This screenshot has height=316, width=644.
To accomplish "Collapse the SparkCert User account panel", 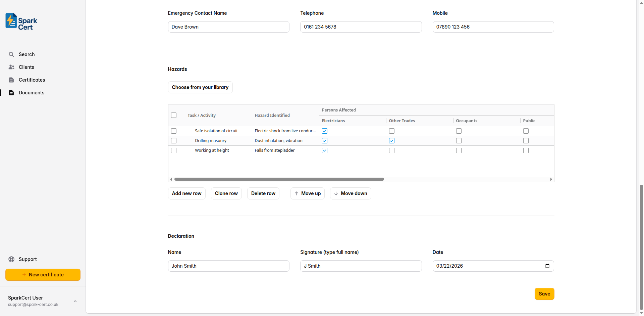I will coord(75,301).
